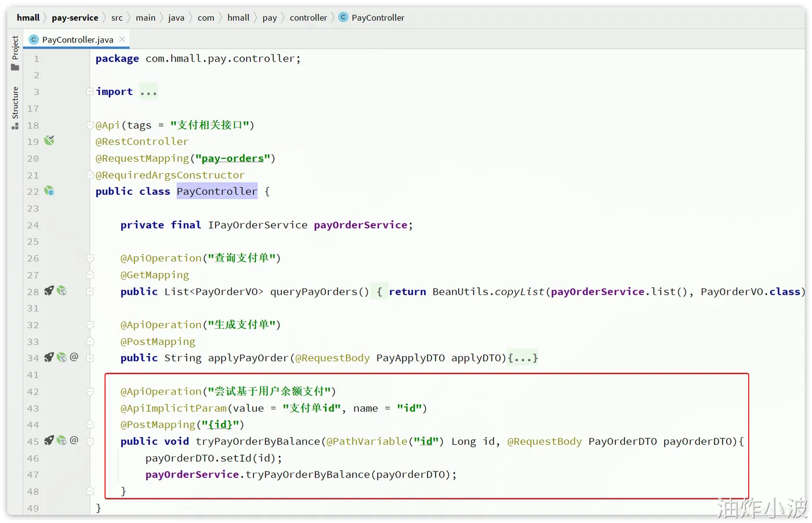The height and width of the screenshot is (523, 812).
Task: Open the java breadcrumb
Action: pyautogui.click(x=176, y=17)
